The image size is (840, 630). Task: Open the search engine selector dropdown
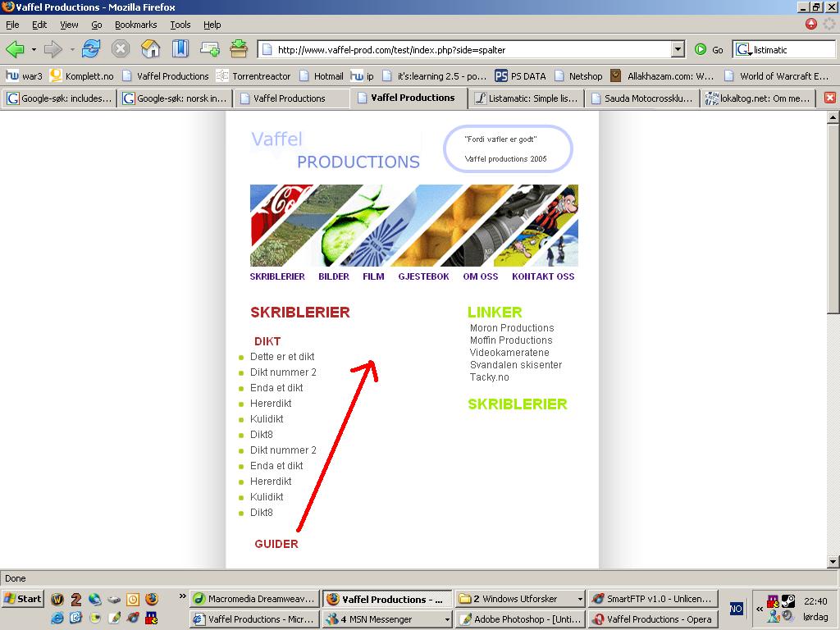coord(743,50)
